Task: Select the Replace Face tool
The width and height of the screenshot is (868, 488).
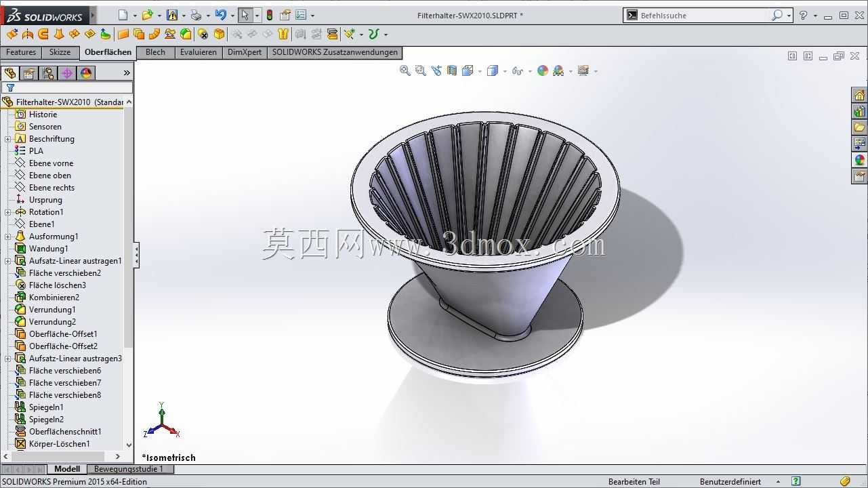Action: coord(219,34)
